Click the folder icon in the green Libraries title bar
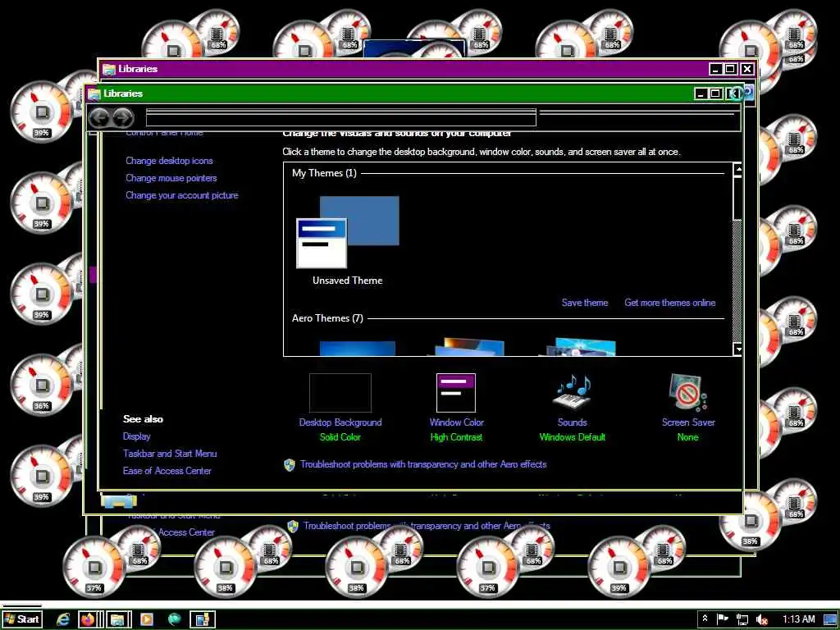 coord(94,94)
